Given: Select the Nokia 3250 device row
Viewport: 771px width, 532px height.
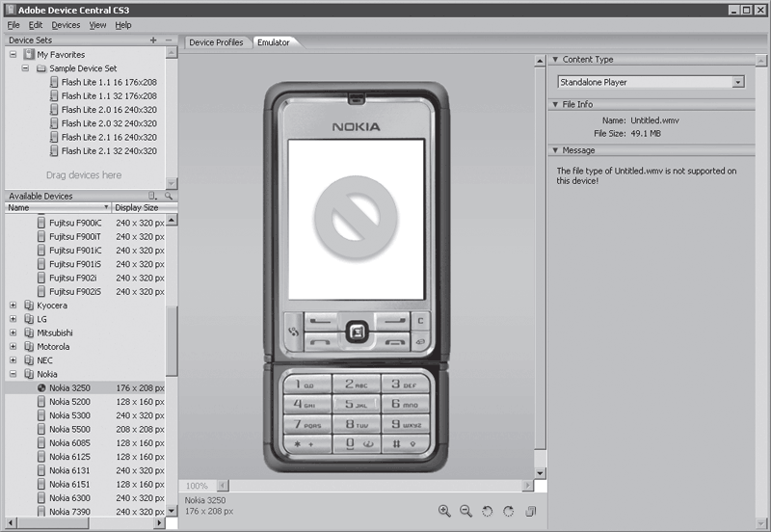Looking at the screenshot, I should [x=85, y=387].
